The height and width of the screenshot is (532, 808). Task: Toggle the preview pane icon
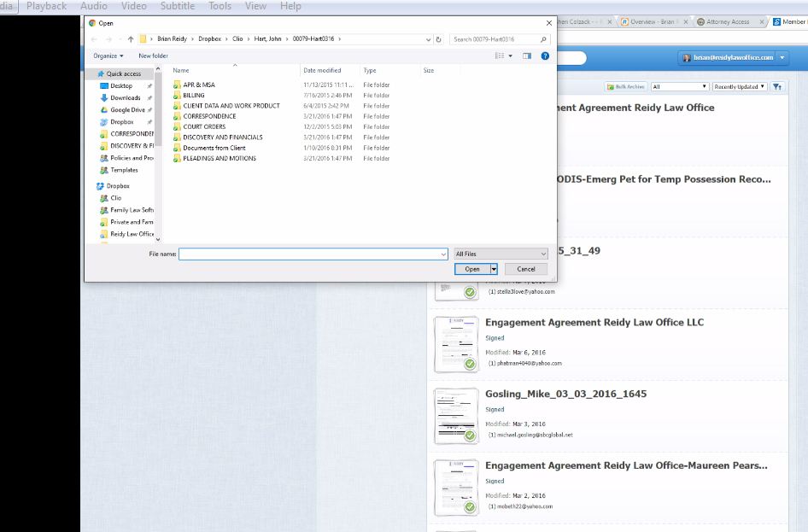527,56
